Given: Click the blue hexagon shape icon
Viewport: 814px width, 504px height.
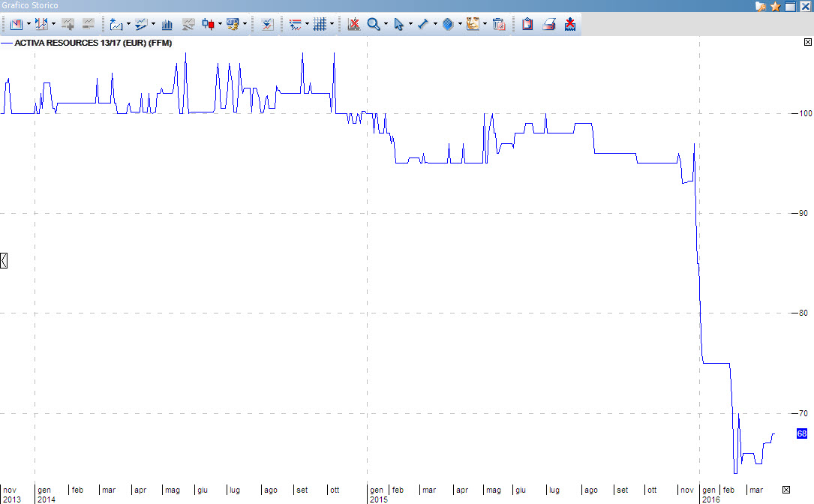Looking at the screenshot, I should [448, 25].
